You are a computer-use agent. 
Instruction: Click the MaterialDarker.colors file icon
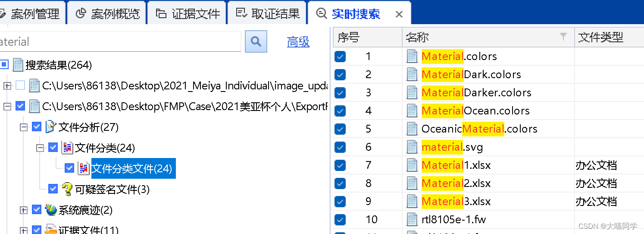pyautogui.click(x=413, y=92)
